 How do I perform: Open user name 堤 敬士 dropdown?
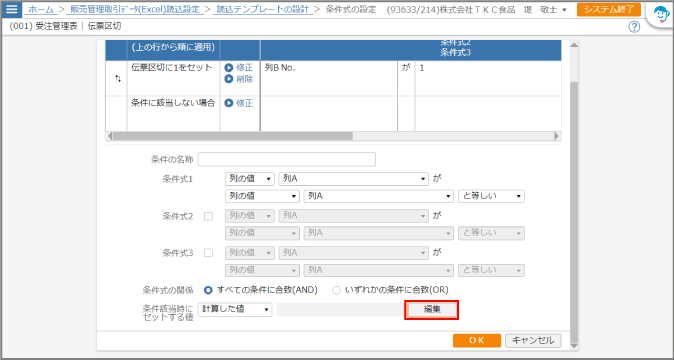[x=545, y=9]
